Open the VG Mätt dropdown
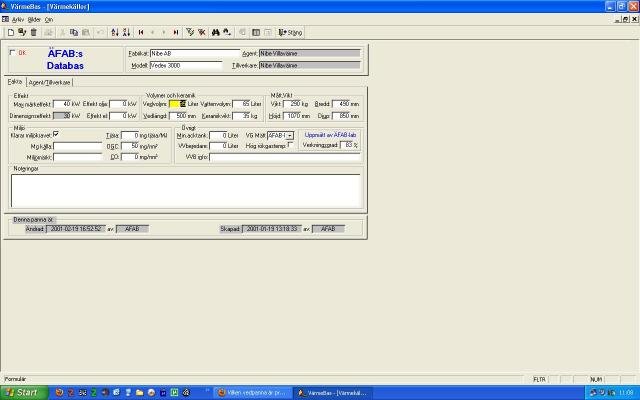 tap(290, 135)
